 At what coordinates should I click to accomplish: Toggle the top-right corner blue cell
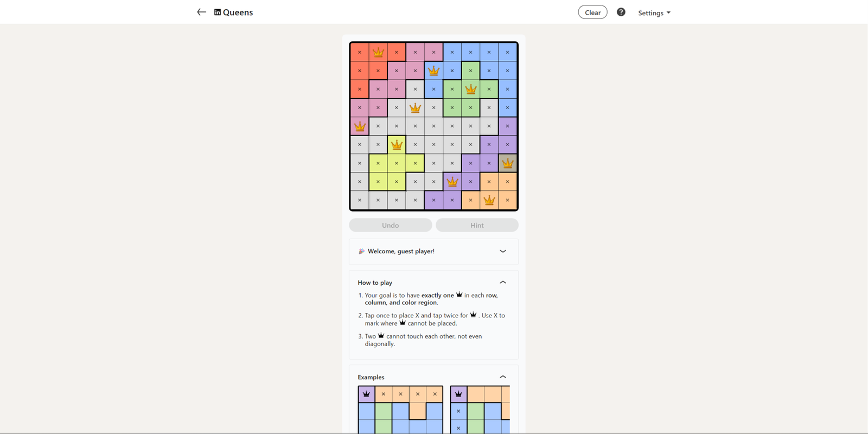click(507, 53)
